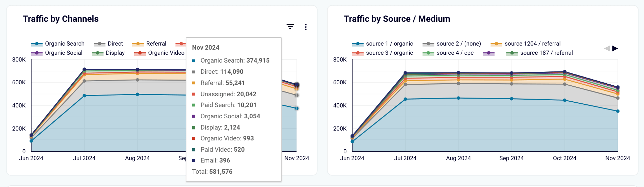
Task: Go to previous legend page arrow
Action: coord(607,48)
